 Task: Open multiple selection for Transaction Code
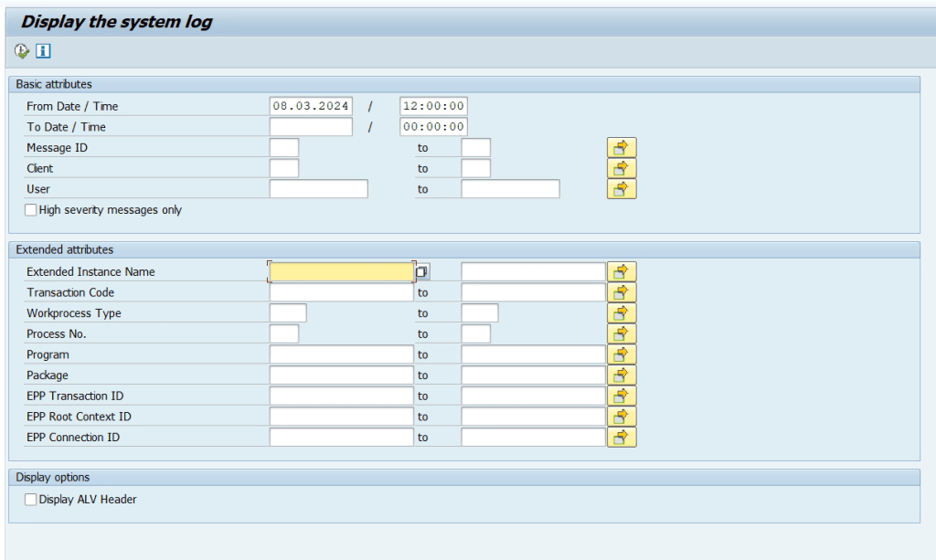click(622, 292)
